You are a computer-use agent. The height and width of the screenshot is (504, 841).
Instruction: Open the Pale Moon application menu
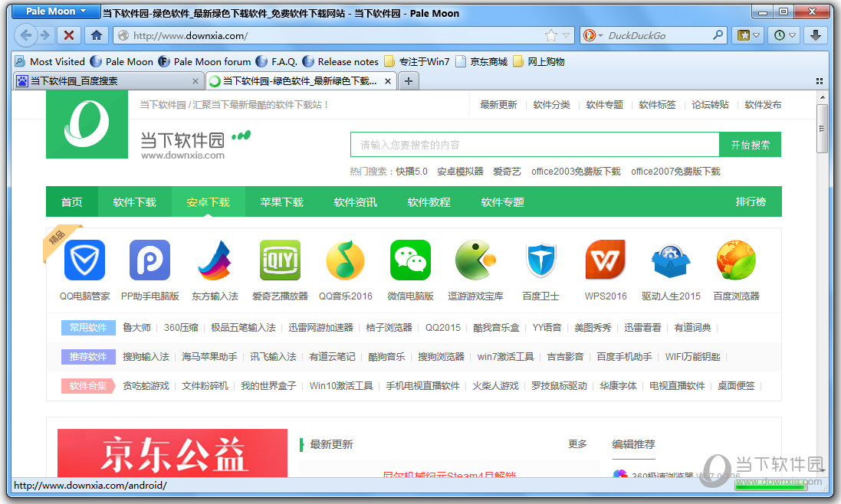click(56, 11)
